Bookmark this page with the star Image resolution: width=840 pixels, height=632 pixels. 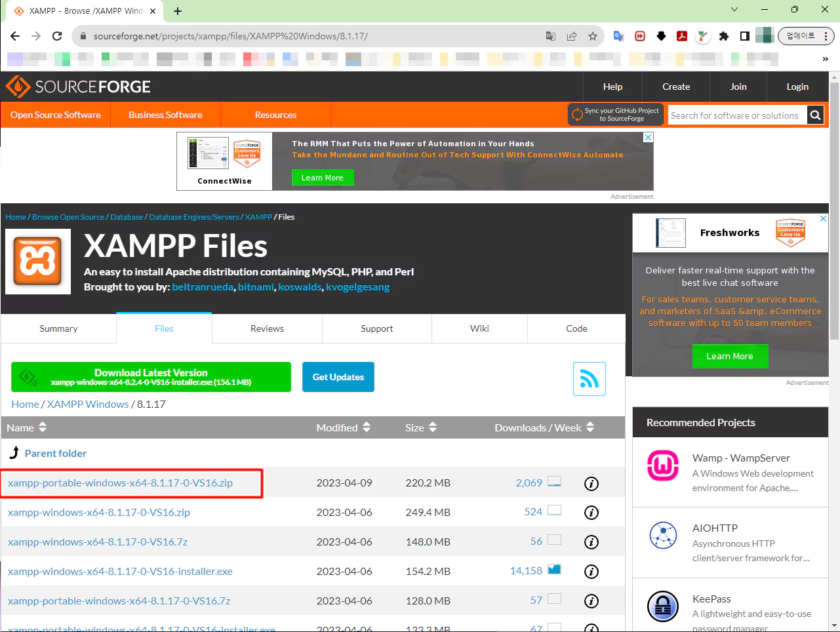click(593, 36)
